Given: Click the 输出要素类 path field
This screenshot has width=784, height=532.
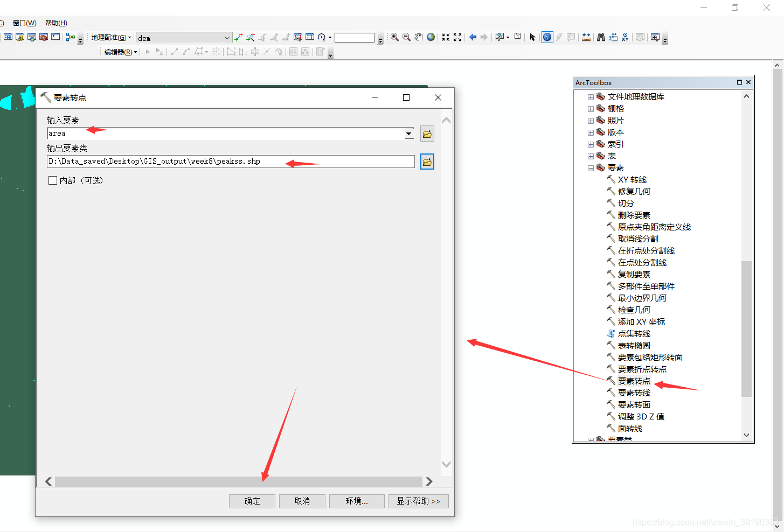Looking at the screenshot, I should click(231, 162).
